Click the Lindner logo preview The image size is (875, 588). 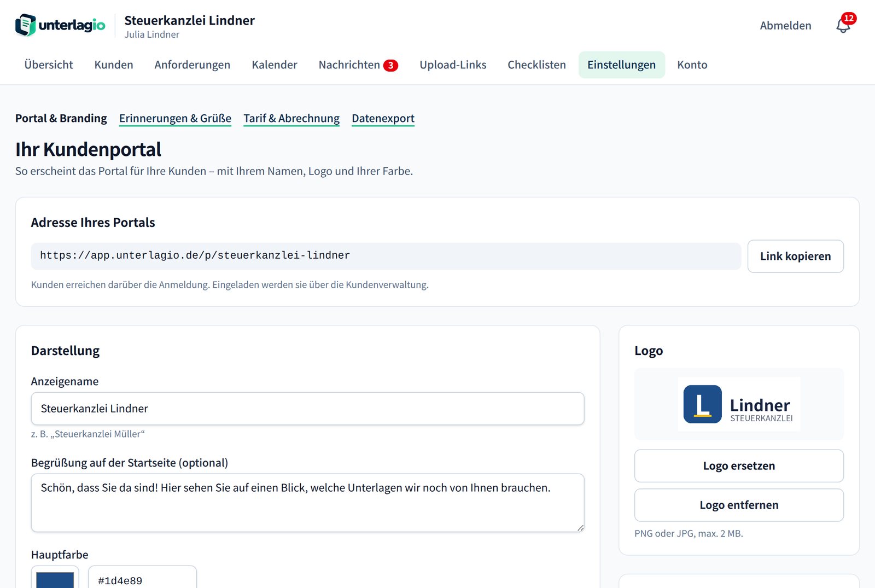coord(739,404)
